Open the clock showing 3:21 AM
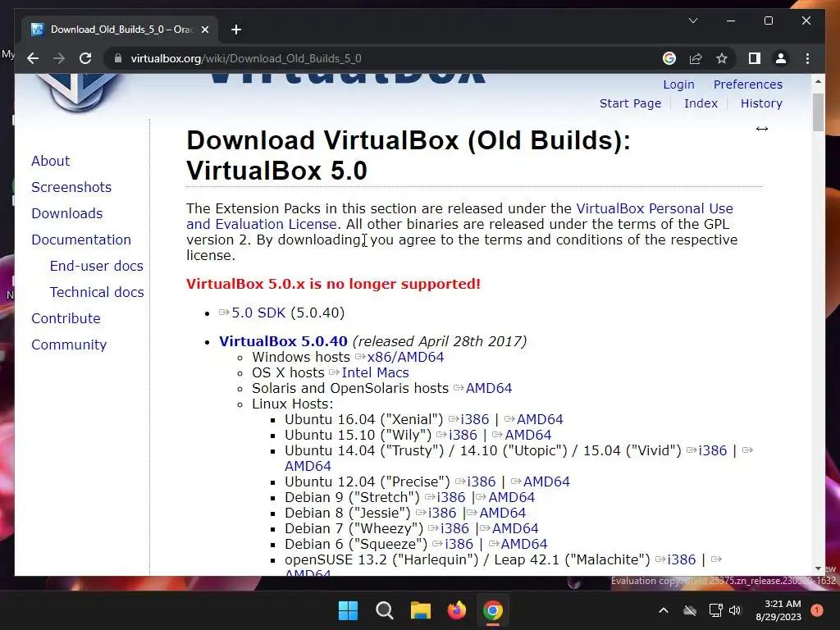The height and width of the screenshot is (630, 840). pos(778,610)
